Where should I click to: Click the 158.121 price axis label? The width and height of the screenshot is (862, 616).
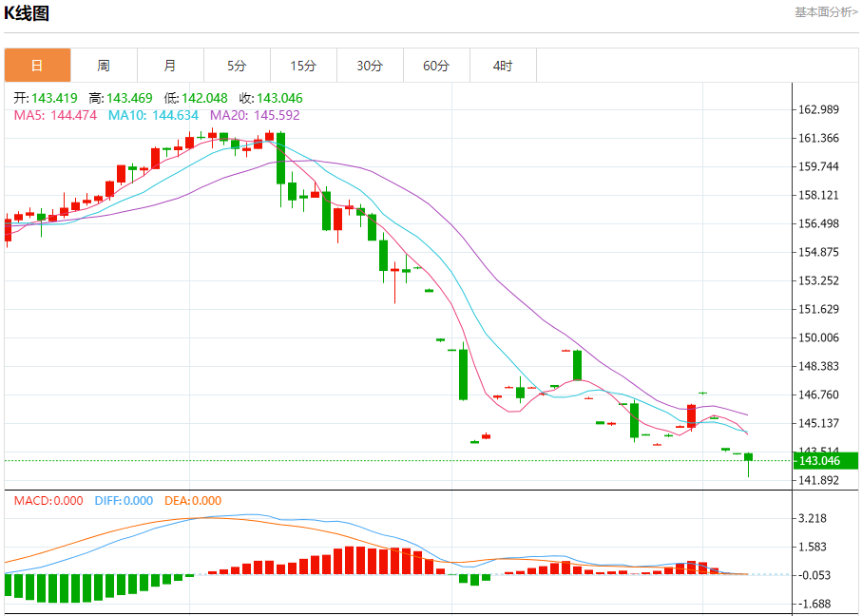(818, 195)
